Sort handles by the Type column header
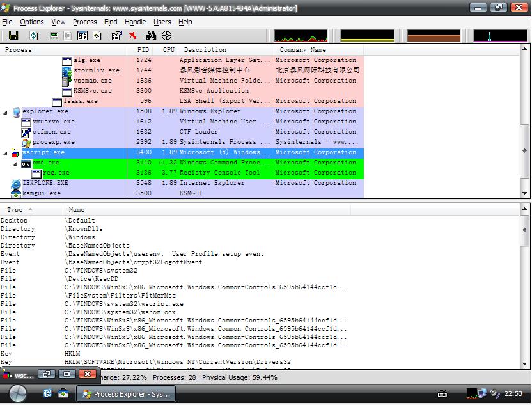This screenshot has height=405, width=532. pyautogui.click(x=15, y=209)
